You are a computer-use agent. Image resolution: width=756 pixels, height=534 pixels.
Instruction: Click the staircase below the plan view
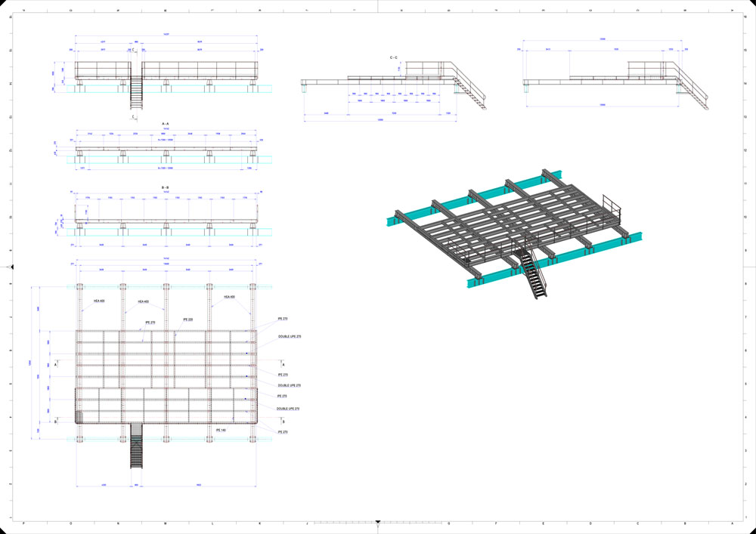pos(137,446)
